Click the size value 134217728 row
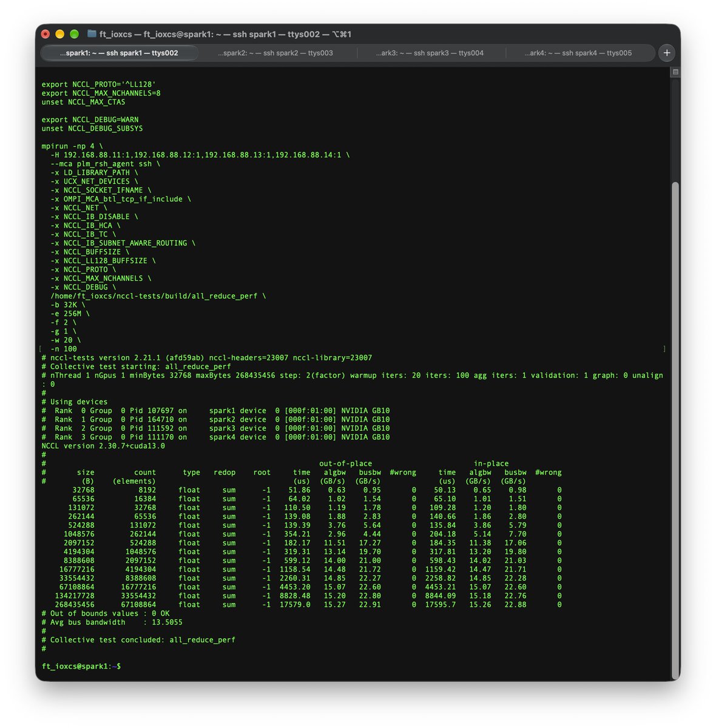Image resolution: width=716 pixels, height=728 pixels. tap(75, 596)
